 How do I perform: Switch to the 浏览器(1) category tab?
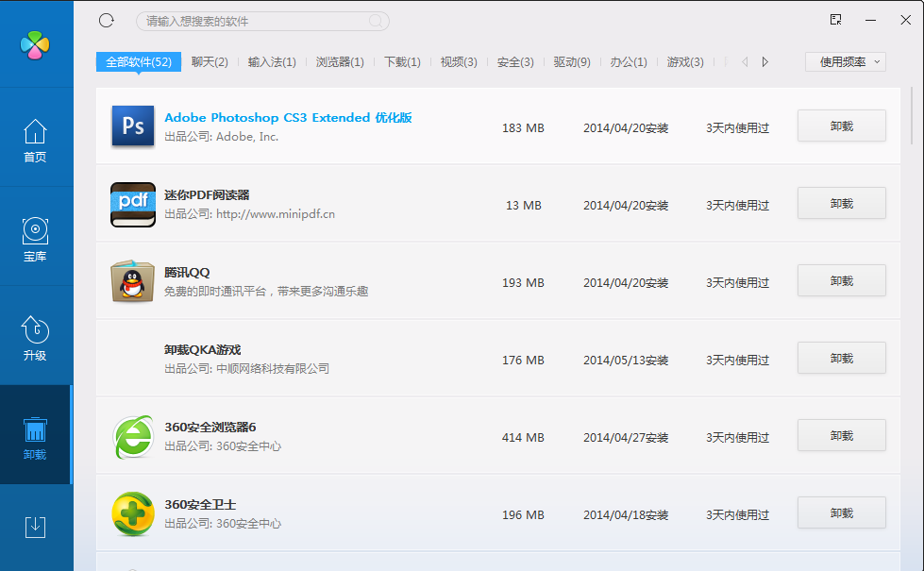(340, 62)
